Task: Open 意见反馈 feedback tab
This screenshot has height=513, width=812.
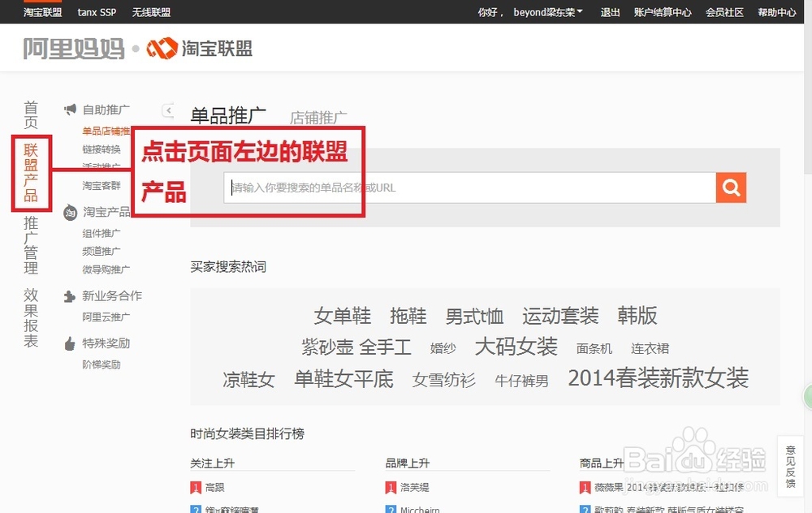Action: [790, 467]
